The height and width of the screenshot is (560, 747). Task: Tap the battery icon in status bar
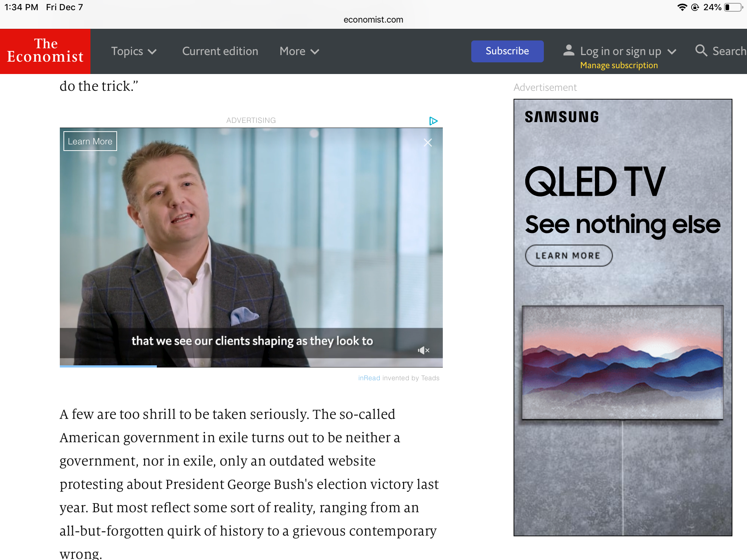734,7
